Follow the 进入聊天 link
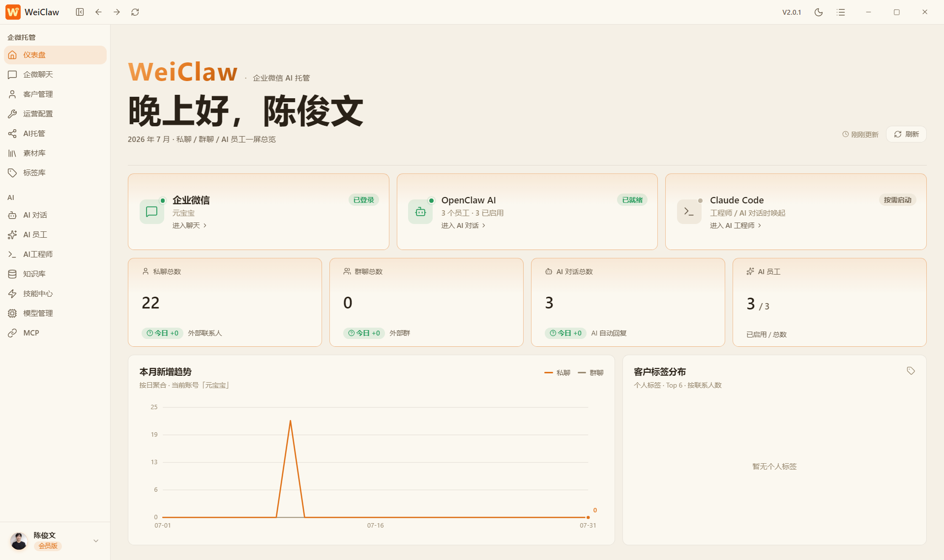The image size is (944, 560). point(189,225)
